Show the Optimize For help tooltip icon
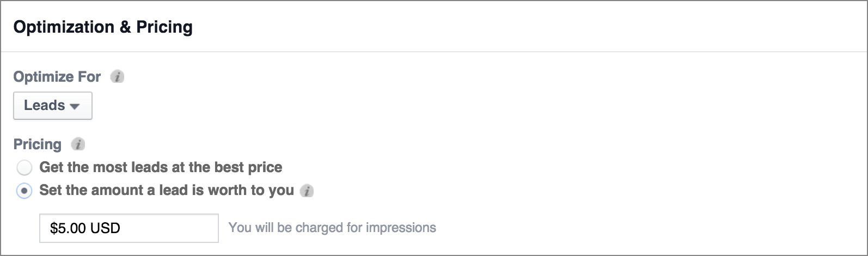Image resolution: width=868 pixels, height=256 pixels. tap(117, 77)
